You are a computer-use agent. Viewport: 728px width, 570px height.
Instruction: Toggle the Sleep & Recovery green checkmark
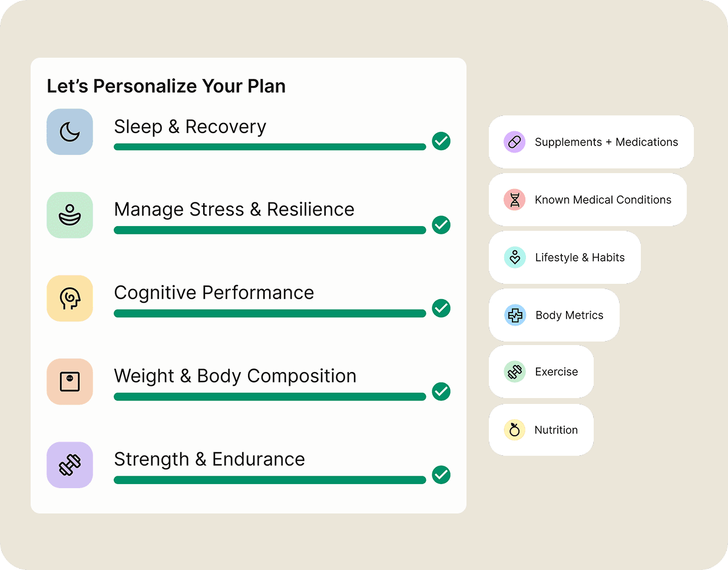coord(441,141)
